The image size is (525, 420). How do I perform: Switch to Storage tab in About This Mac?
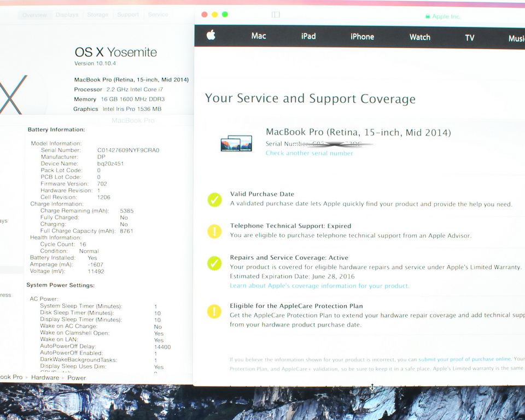97,14
